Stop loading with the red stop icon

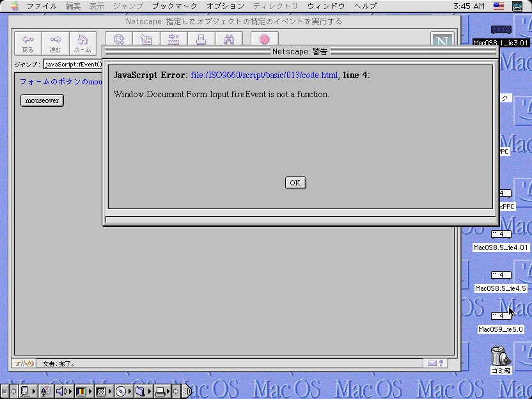tap(265, 40)
